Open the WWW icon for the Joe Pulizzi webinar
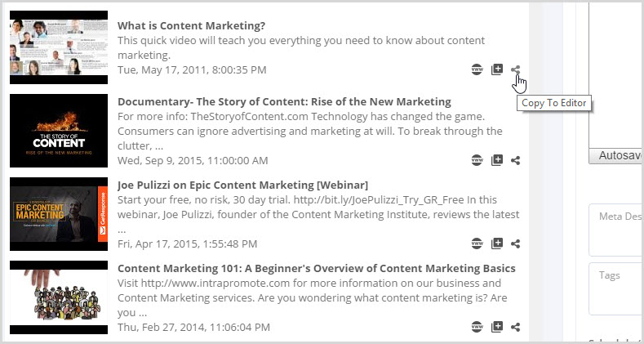Screen dimensions: 644x344 click(x=477, y=243)
